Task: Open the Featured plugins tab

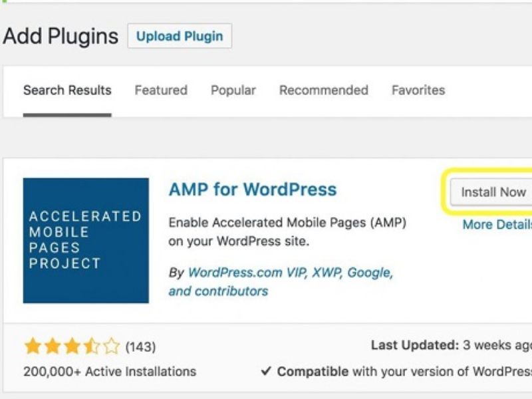Action: point(161,90)
